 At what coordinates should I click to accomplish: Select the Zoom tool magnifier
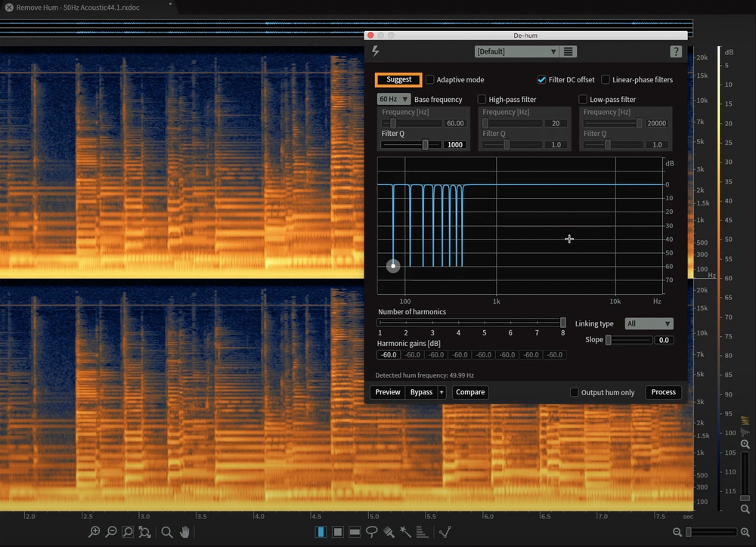coord(167,532)
